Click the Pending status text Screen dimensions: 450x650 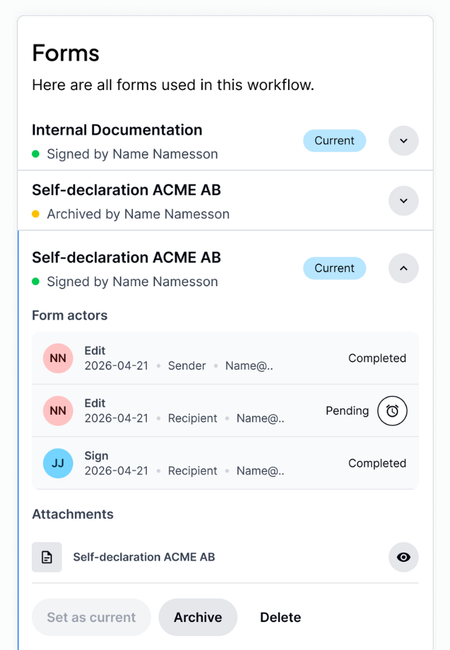347,411
